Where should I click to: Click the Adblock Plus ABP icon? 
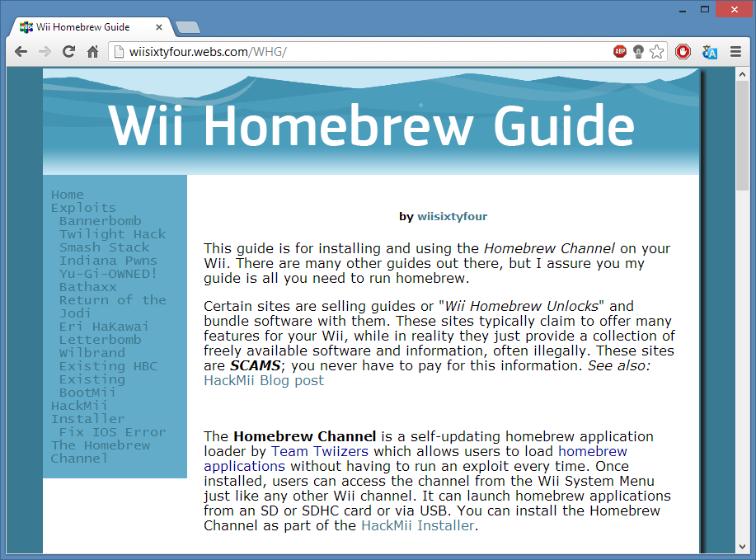(x=620, y=51)
